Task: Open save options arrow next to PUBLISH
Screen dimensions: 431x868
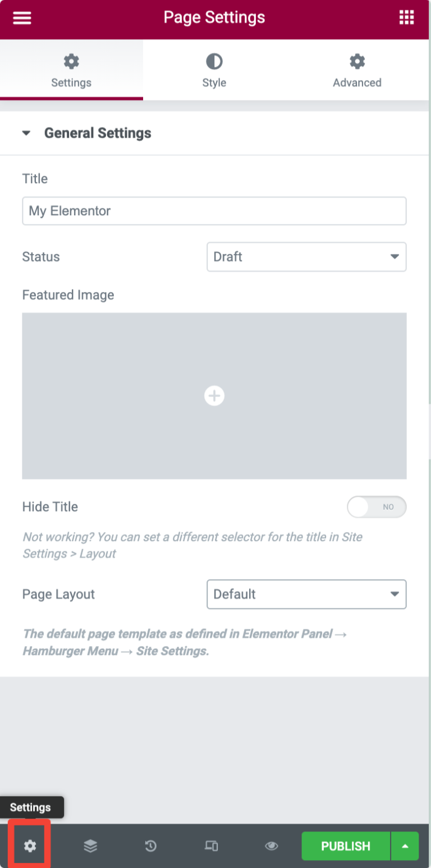Action: point(405,846)
